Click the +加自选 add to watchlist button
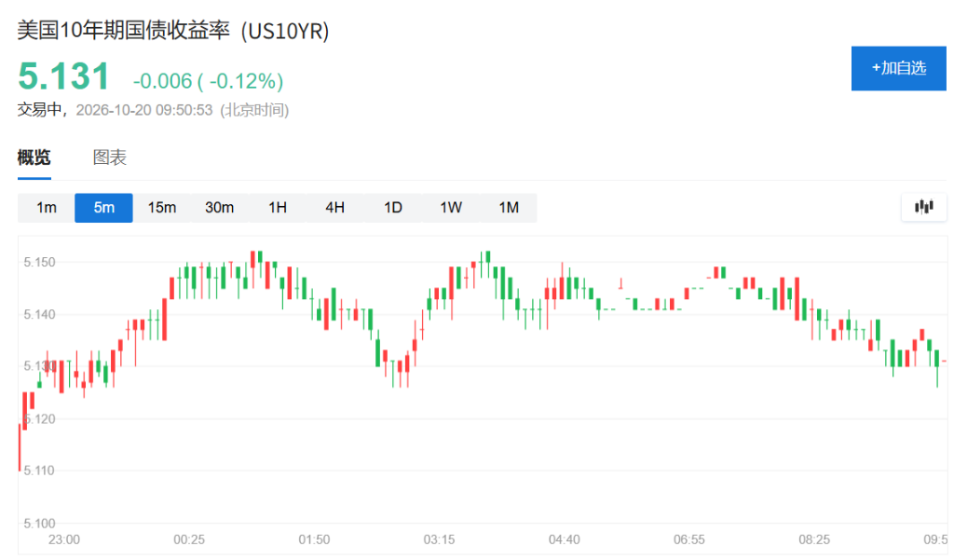This screenshot has width=954, height=560. (899, 68)
